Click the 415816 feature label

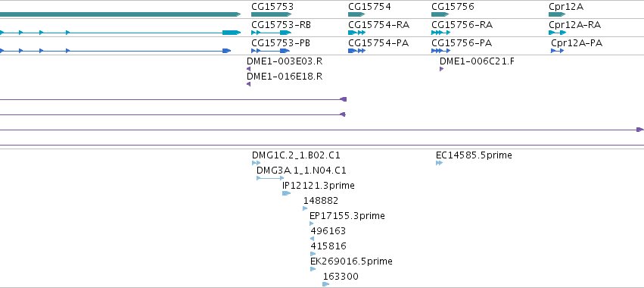(x=328, y=246)
